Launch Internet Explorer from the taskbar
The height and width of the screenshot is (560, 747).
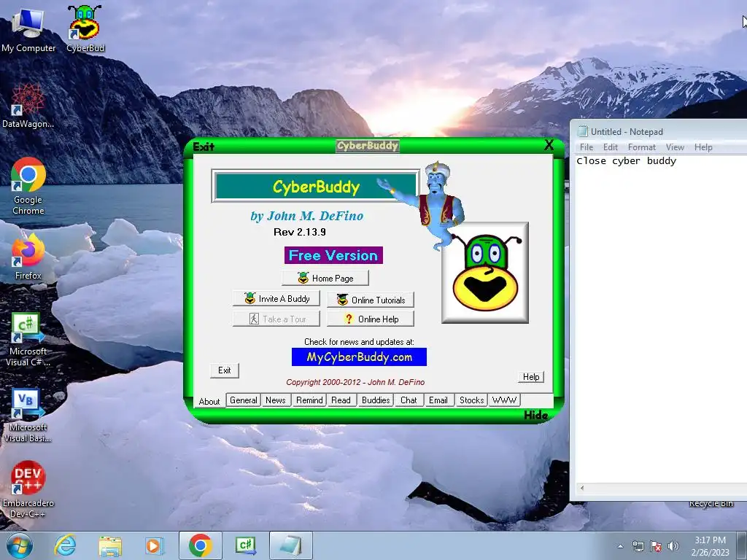65,545
